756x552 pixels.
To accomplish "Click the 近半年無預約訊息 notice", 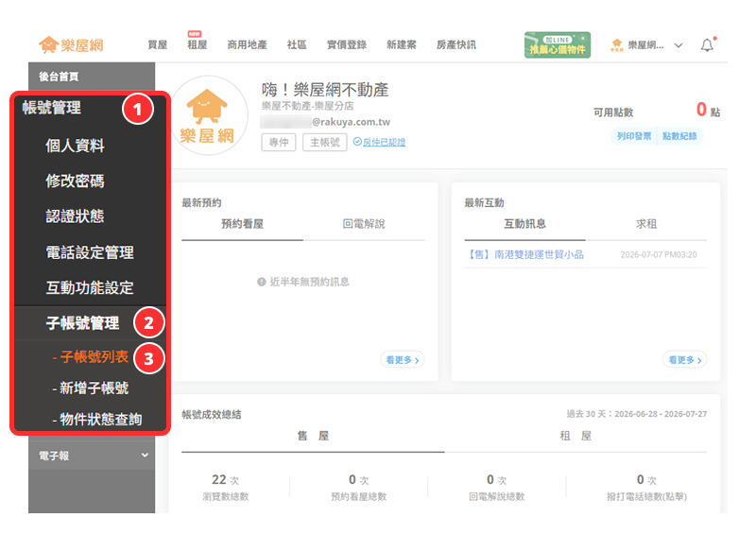I will click(302, 282).
